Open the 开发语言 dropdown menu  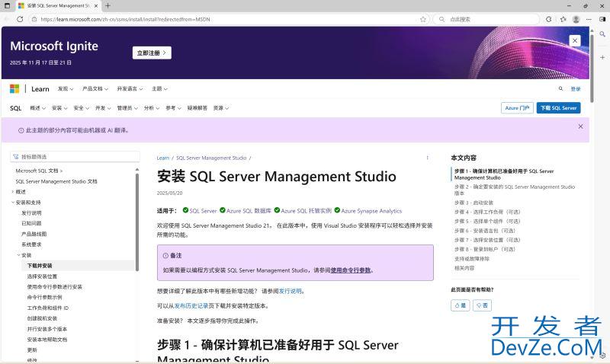tap(130, 89)
